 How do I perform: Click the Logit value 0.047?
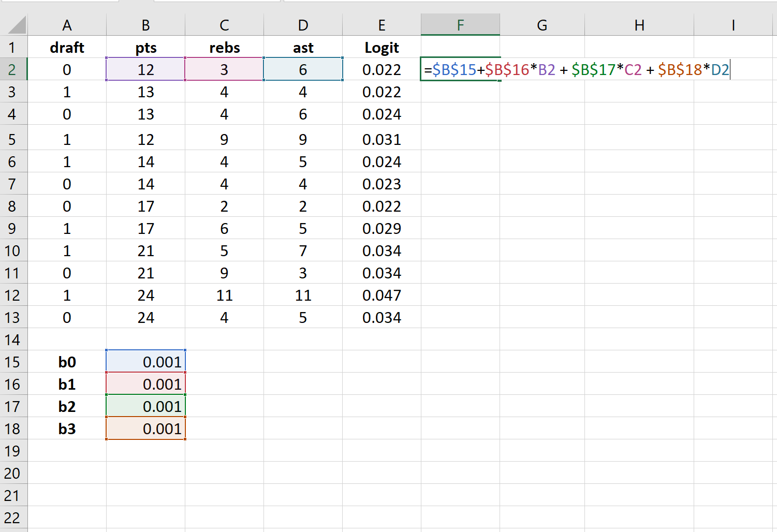(x=382, y=295)
